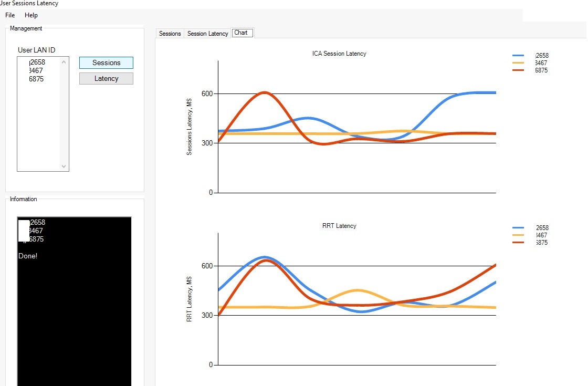The image size is (588, 386).
Task: Select the Chart tab
Action: tap(242, 33)
